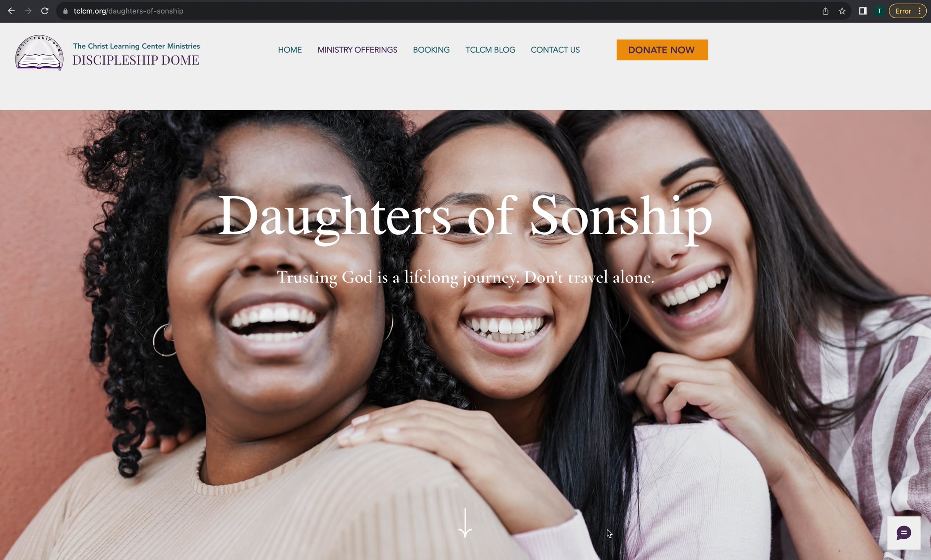The width and height of the screenshot is (931, 560).
Task: Click the DISCIPLESHIP DOME site title
Action: pyautogui.click(x=136, y=60)
